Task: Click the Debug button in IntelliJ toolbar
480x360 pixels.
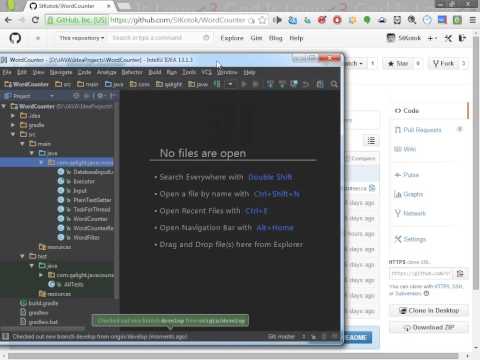Action: [x=256, y=84]
